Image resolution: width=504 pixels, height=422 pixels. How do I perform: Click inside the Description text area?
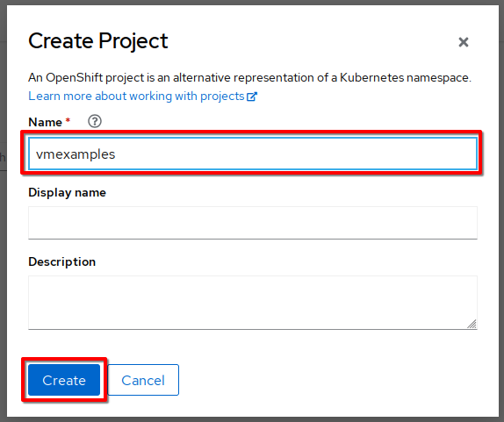point(253,302)
